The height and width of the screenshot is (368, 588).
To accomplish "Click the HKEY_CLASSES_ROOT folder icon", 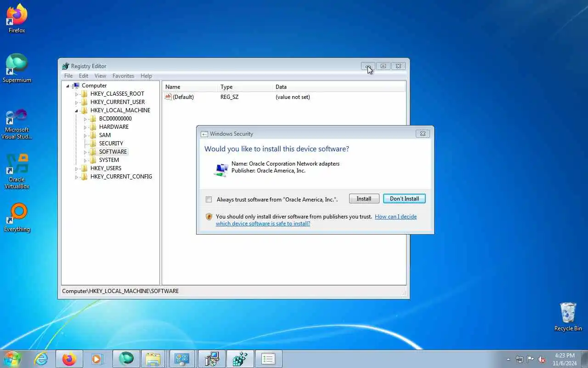I will pos(85,94).
